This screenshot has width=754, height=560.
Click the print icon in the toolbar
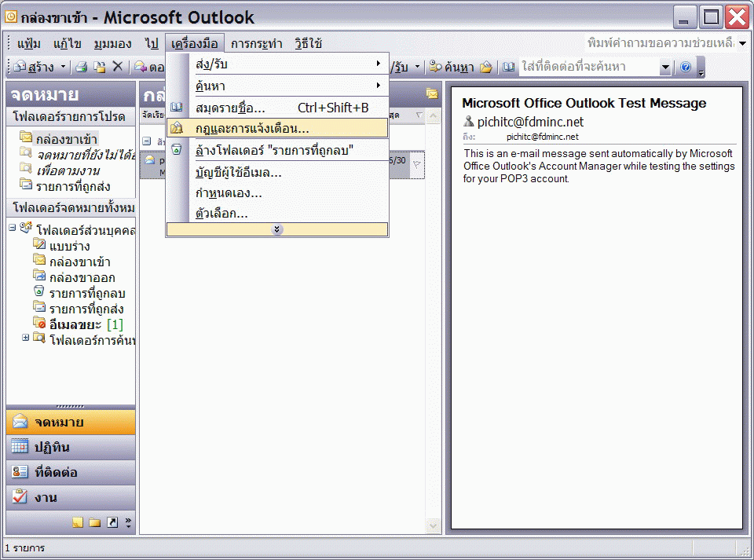[81, 67]
